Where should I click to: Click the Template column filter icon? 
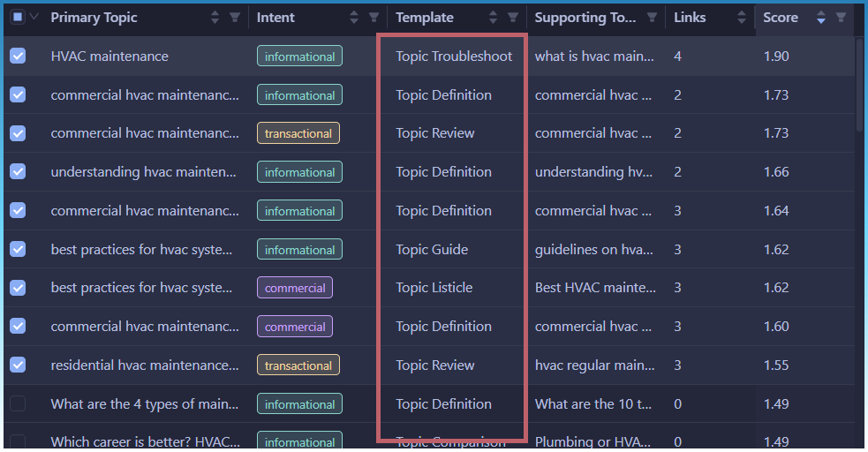coord(513,18)
